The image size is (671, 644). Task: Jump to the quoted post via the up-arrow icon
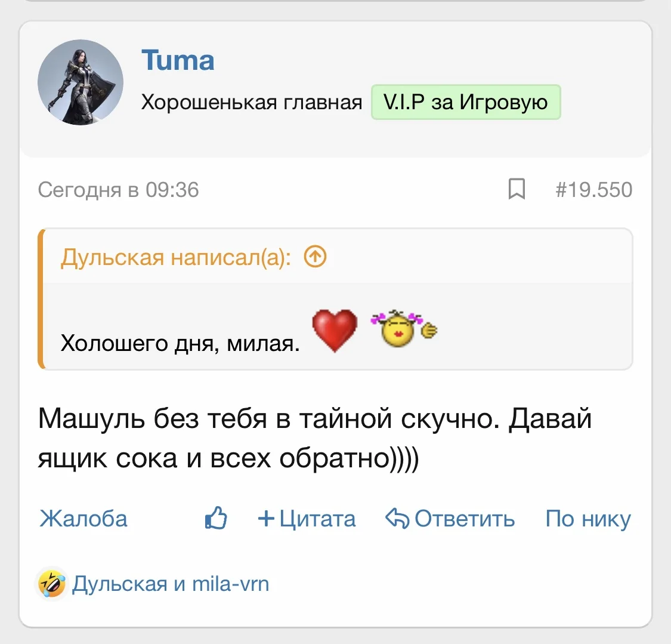coord(316,257)
